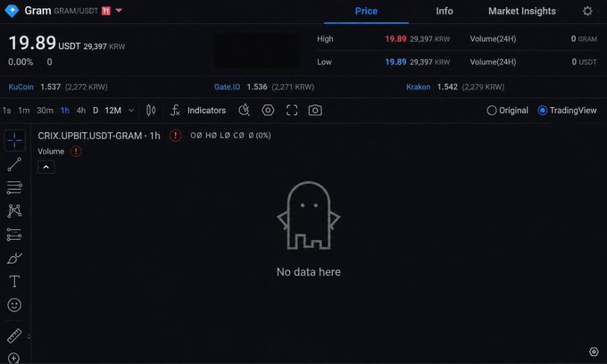607x364 pixels.
Task: Select the Text annotation tool
Action: tap(14, 281)
